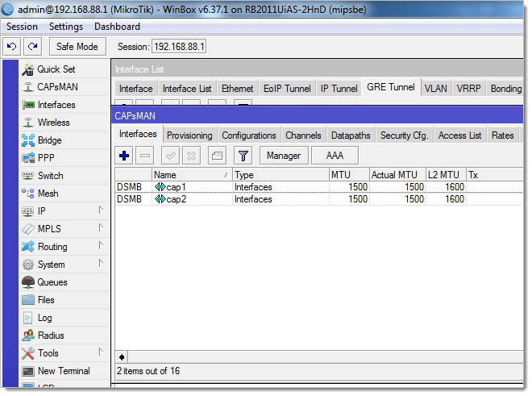Click the horizontal scrollbar left arrow
Viewport: 532px width, 396px height.
coord(122,357)
